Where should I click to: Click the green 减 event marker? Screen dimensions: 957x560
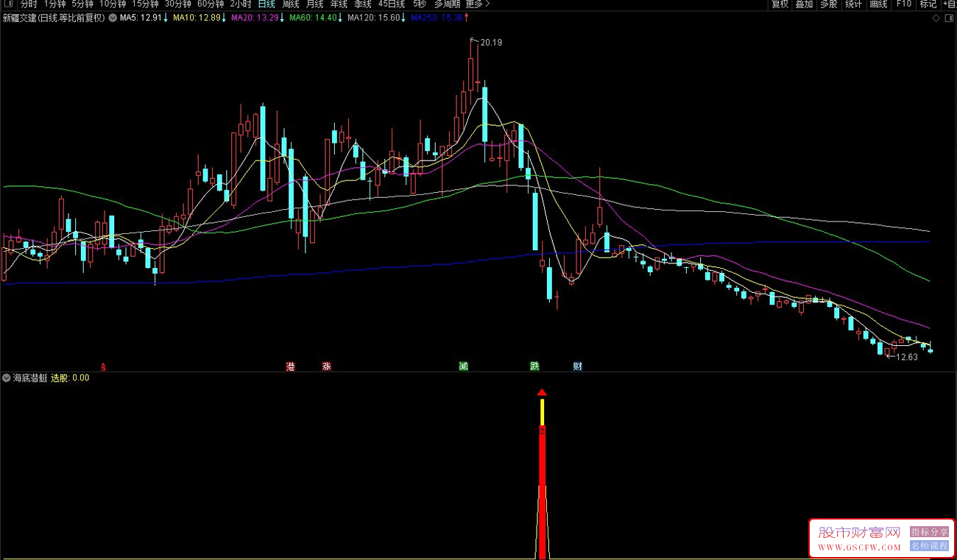pyautogui.click(x=463, y=366)
